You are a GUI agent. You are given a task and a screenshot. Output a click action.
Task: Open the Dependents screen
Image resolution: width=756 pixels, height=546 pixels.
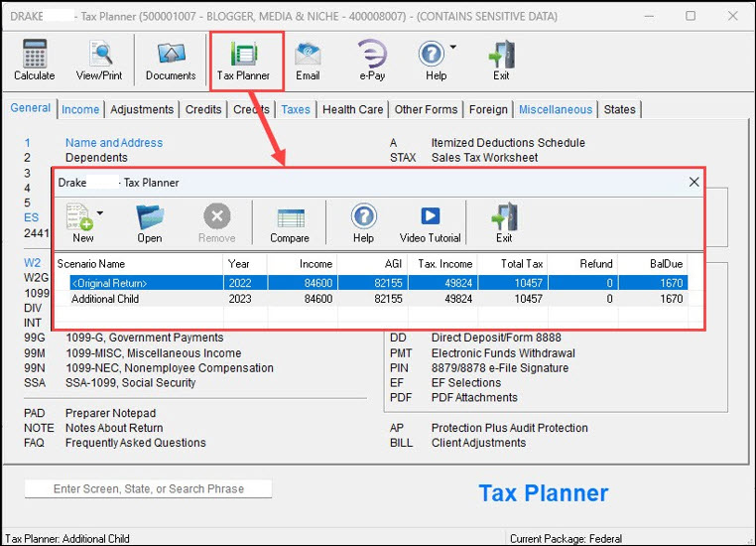96,158
